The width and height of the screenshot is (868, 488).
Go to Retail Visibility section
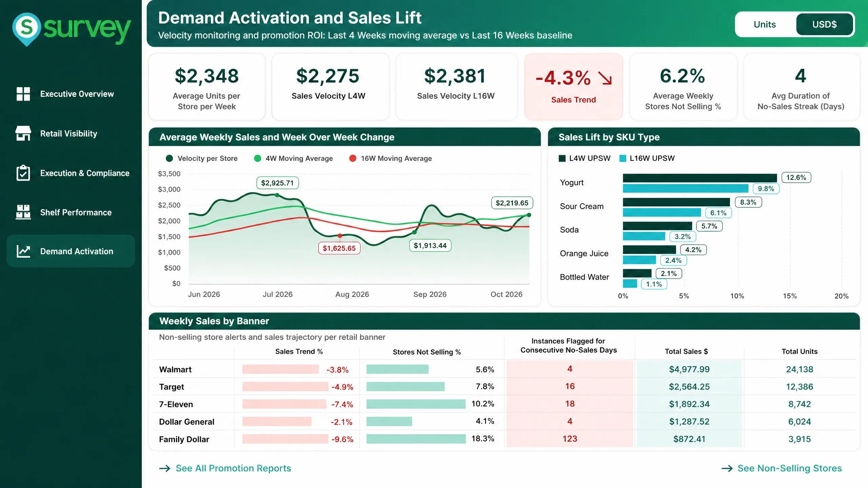71,134
